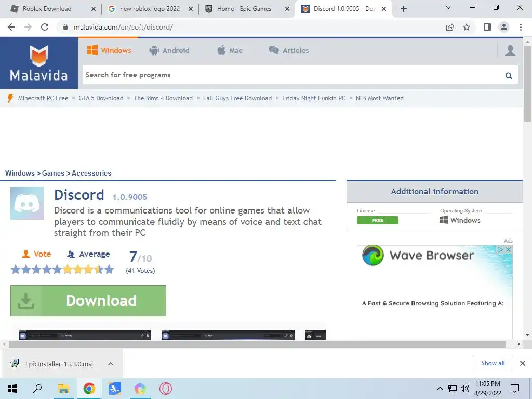Click the horizontal scrollbar
Image resolution: width=532 pixels, height=399 pixels.
click(x=257, y=344)
